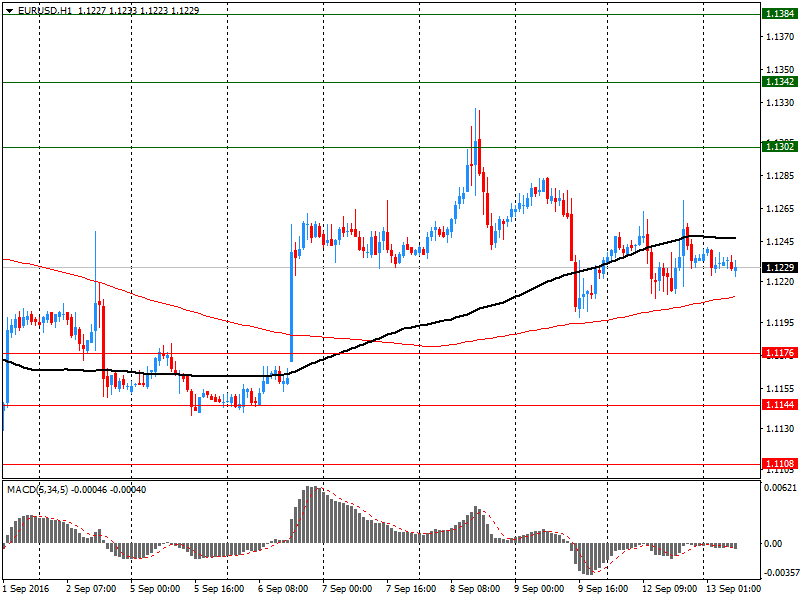Click the 1.1265 price scale value
The image size is (800, 600).
click(x=780, y=209)
